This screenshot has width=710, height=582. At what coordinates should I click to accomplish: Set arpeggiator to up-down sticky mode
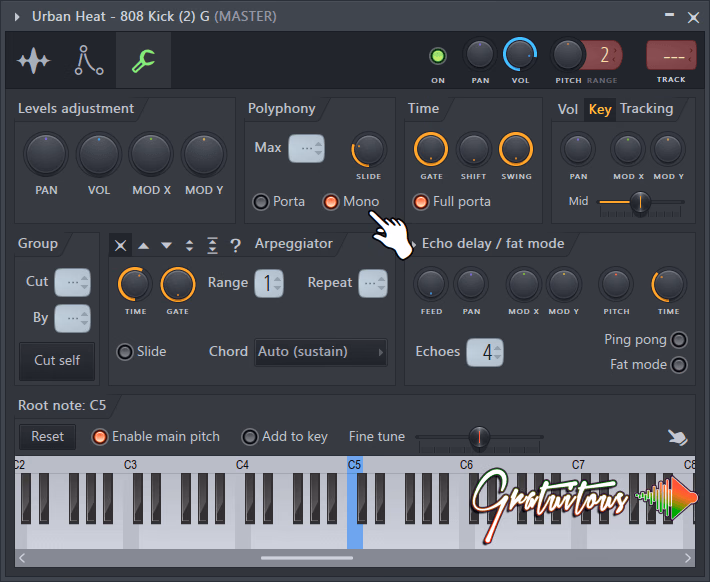212,246
